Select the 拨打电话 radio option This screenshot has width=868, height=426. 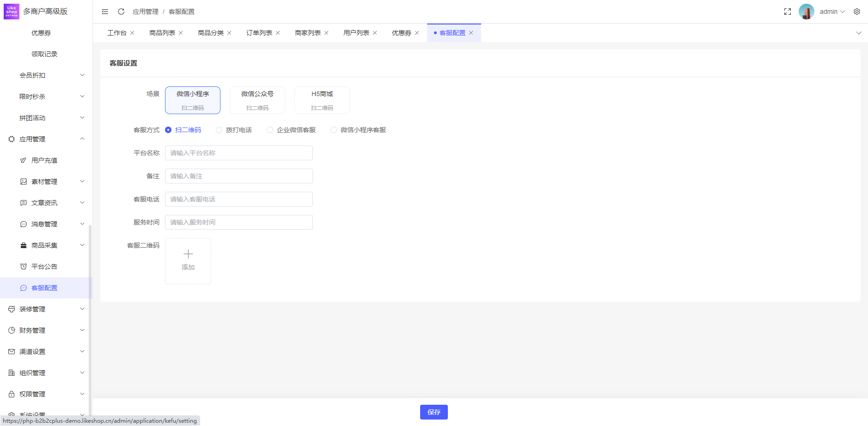click(219, 130)
